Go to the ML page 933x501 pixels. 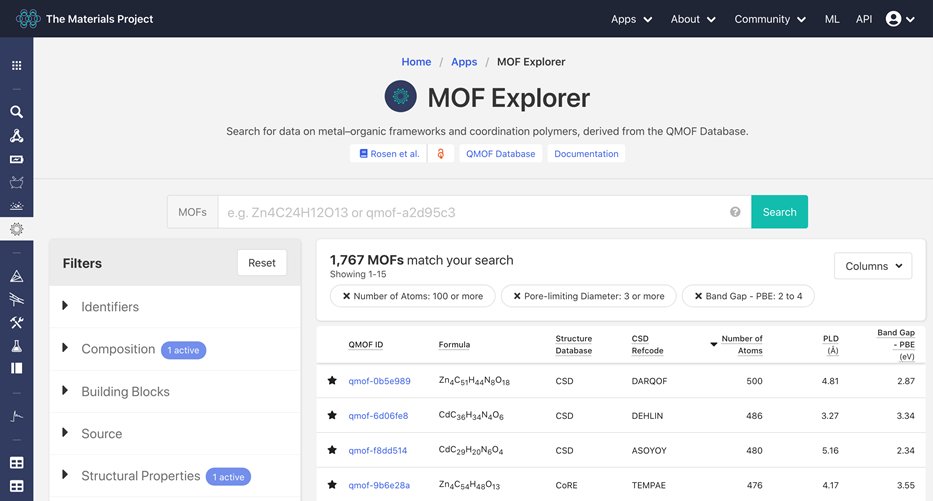coord(832,19)
